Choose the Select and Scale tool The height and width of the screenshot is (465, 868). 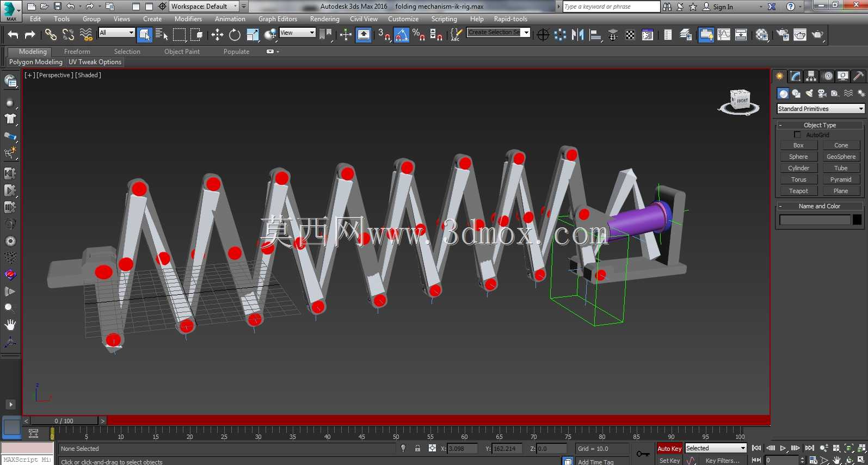253,35
